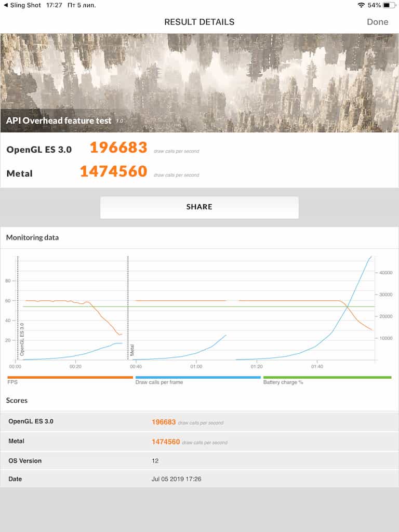Image resolution: width=399 pixels, height=532 pixels.
Task: Tap the green Battery charge % legend
Action: tap(327, 378)
